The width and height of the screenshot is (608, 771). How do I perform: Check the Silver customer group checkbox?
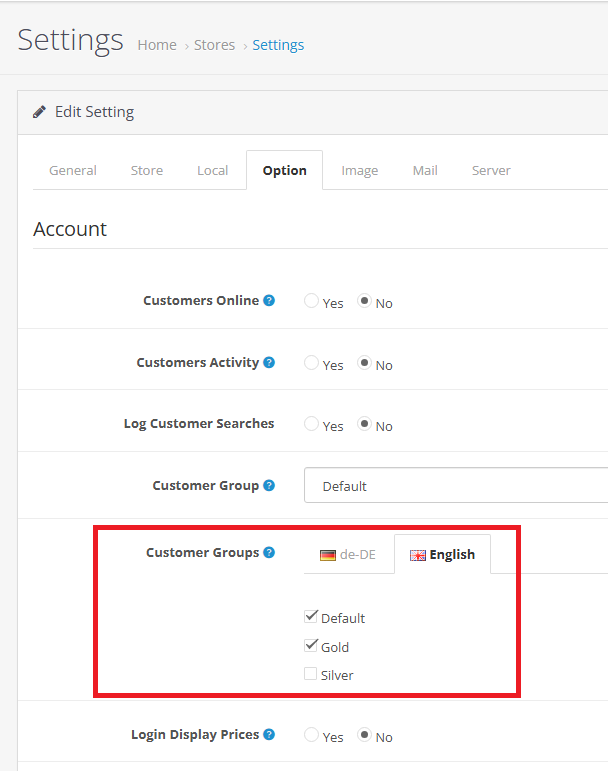click(x=311, y=674)
